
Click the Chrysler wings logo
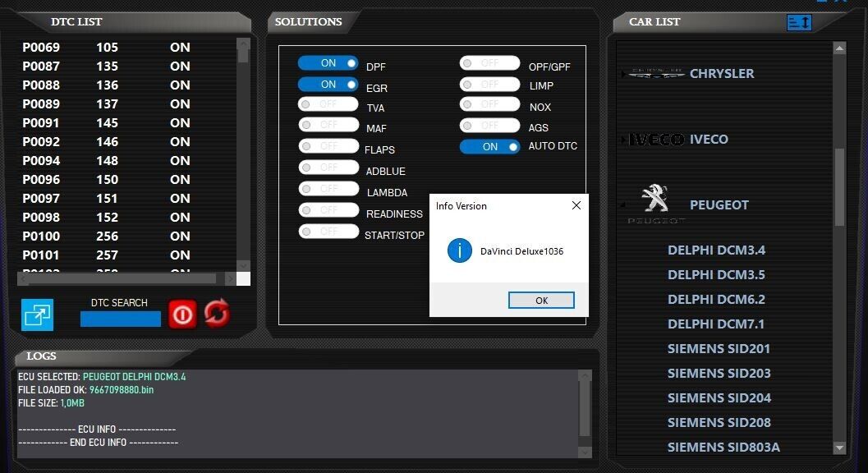pyautogui.click(x=656, y=73)
